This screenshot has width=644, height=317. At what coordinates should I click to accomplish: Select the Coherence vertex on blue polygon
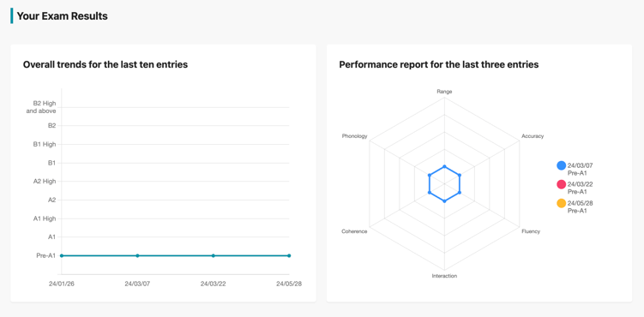coord(430,192)
